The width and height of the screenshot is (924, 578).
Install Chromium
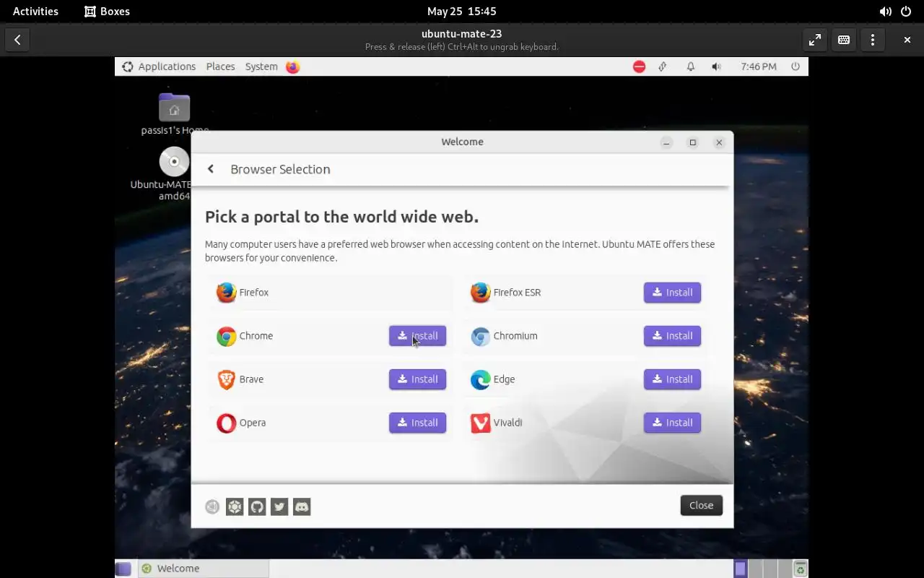pos(672,336)
